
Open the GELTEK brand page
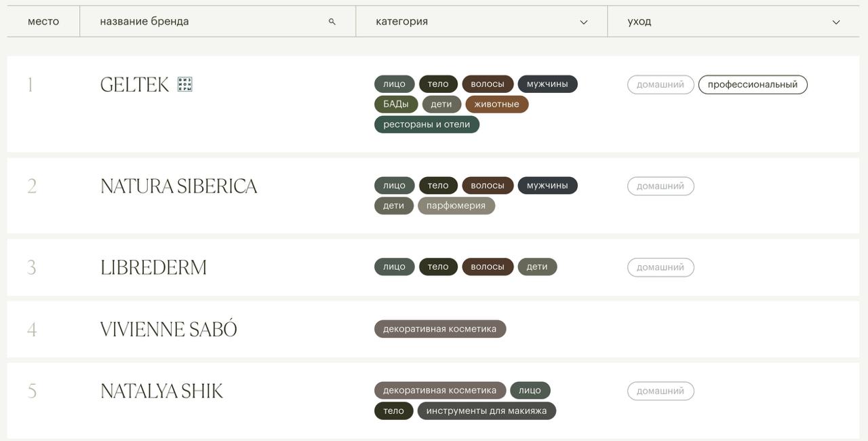click(134, 85)
